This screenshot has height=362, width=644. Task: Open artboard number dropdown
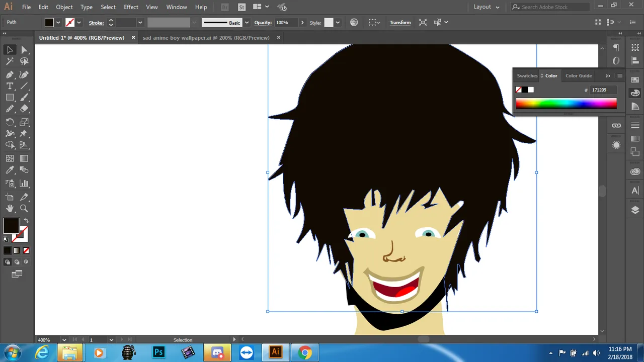(111, 340)
